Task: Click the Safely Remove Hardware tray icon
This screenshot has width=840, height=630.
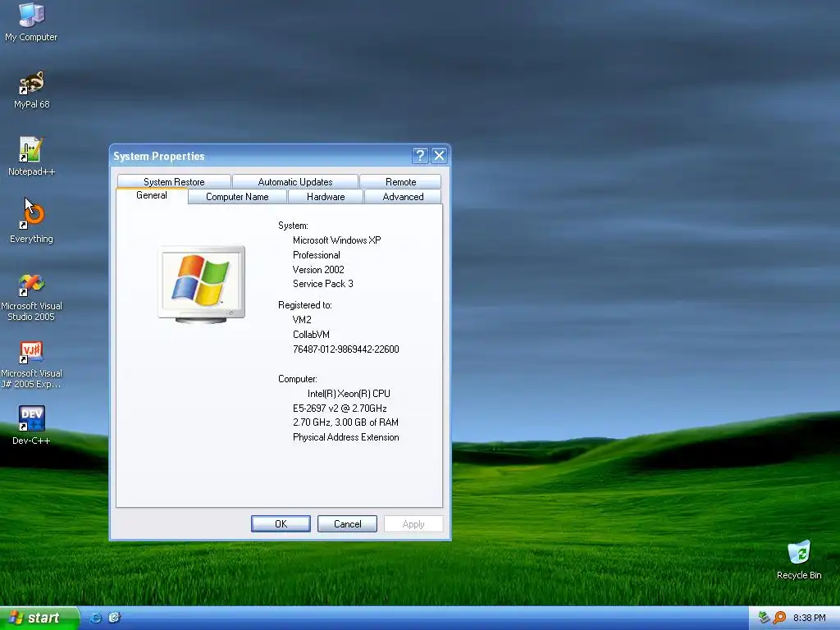Action: tap(764, 618)
